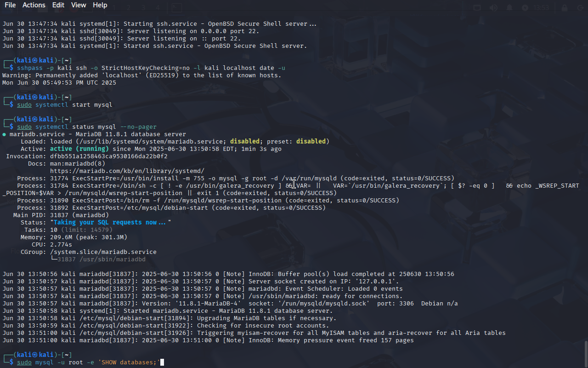Click the sshpass command line
The width and height of the screenshot is (588, 368).
151,68
